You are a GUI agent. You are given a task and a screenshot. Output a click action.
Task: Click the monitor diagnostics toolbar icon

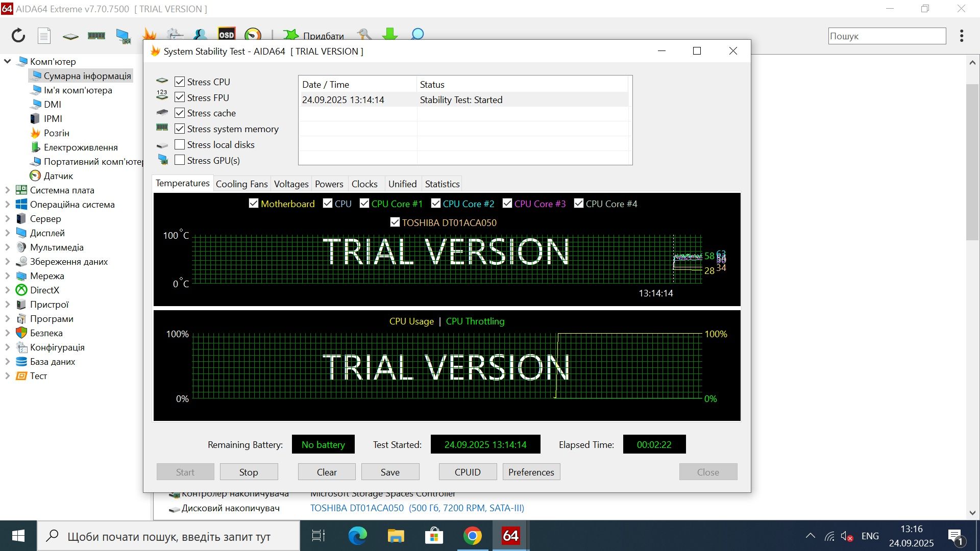[x=123, y=36]
